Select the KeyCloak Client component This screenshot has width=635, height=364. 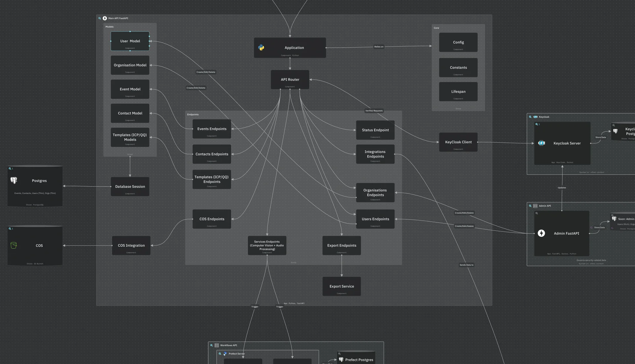click(x=458, y=142)
